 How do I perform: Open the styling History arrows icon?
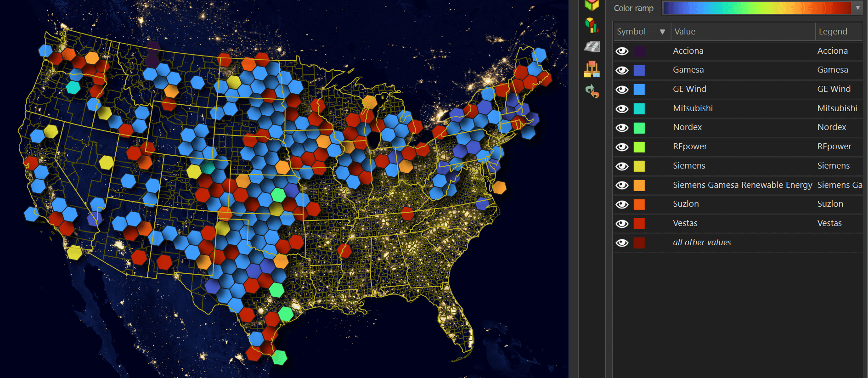pyautogui.click(x=592, y=91)
